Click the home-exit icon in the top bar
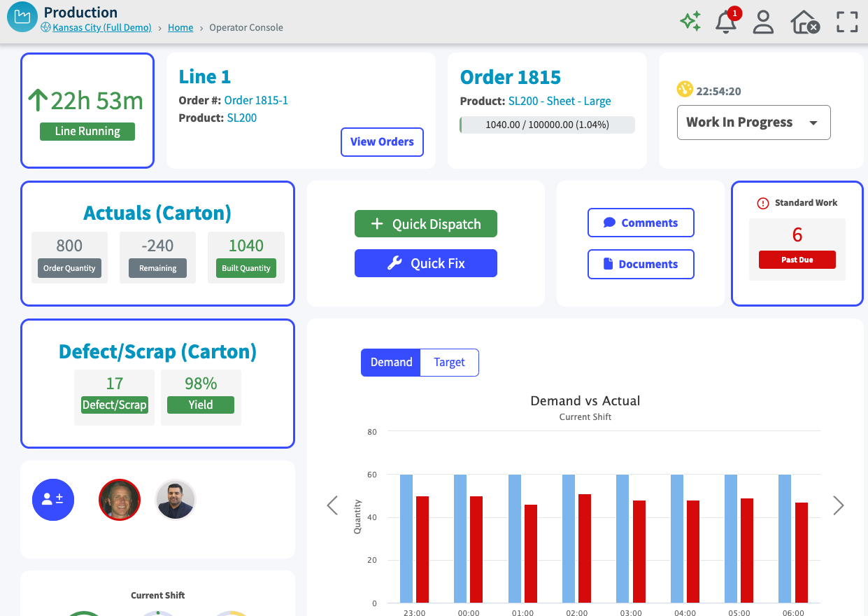 [804, 22]
